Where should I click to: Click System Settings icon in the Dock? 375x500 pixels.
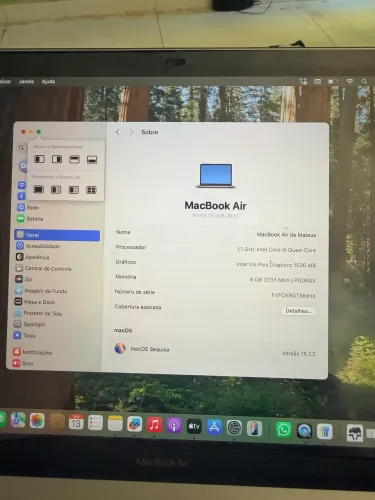[x=234, y=428]
